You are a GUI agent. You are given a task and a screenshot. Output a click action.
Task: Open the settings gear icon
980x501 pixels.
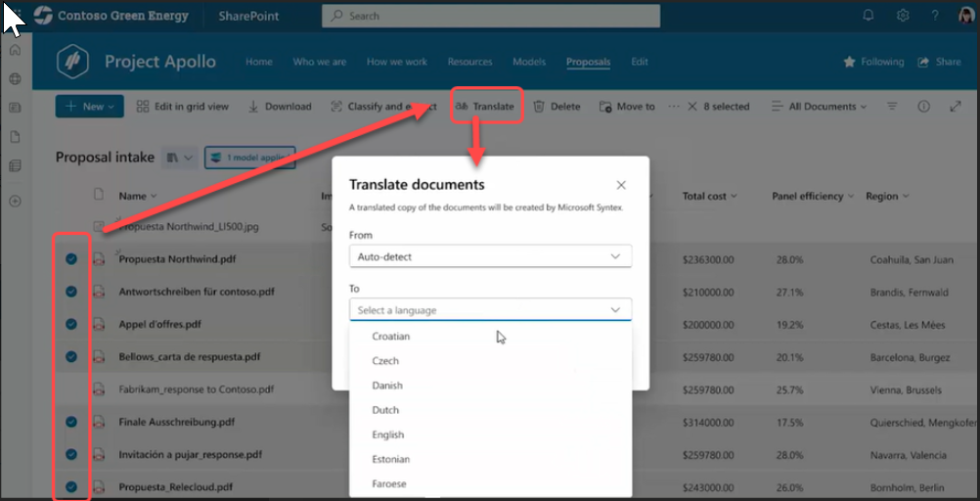903,16
